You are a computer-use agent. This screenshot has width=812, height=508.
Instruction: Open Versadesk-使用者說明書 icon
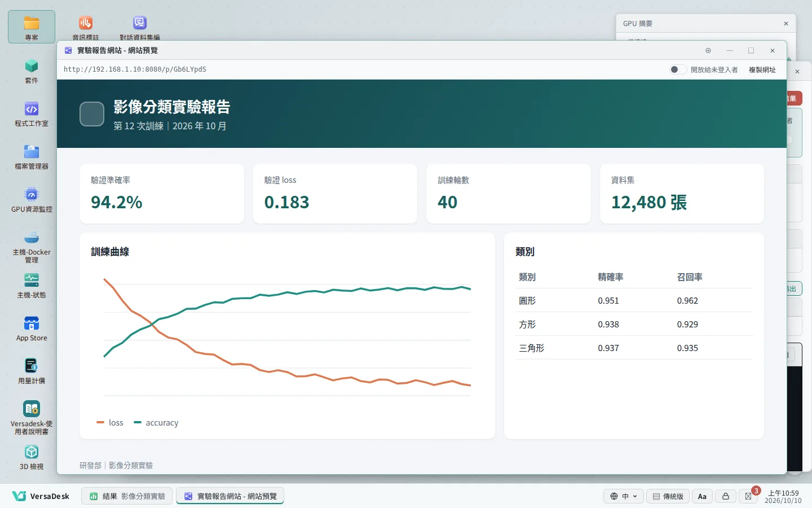pyautogui.click(x=32, y=418)
